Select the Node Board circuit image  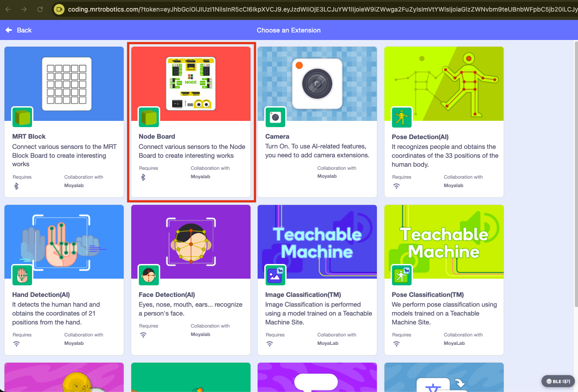(191, 83)
